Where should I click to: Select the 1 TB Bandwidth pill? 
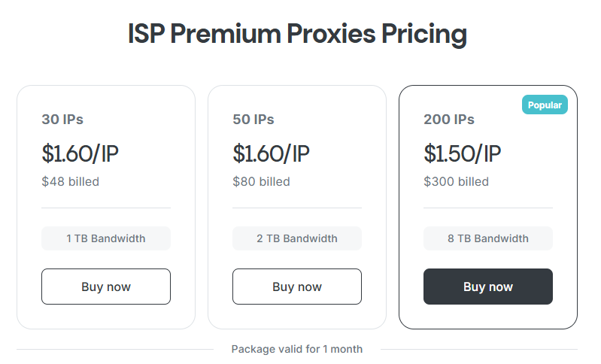tap(106, 238)
